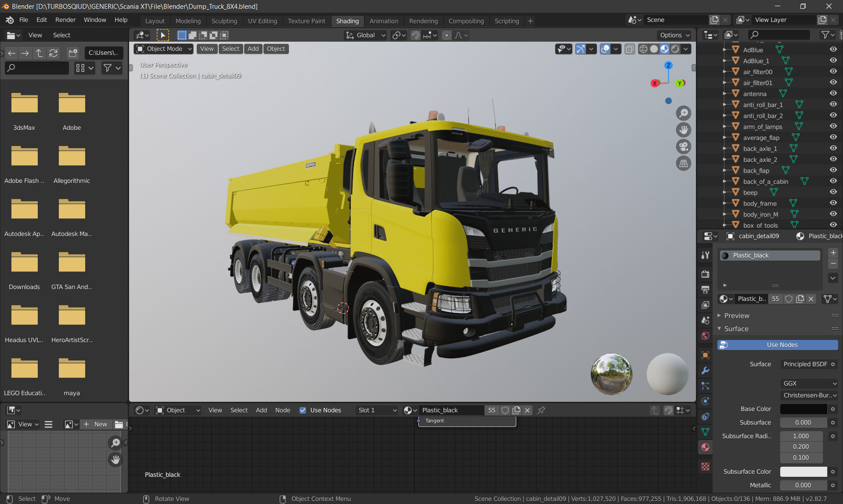
Task: Add a material slot with plus button
Action: [833, 253]
